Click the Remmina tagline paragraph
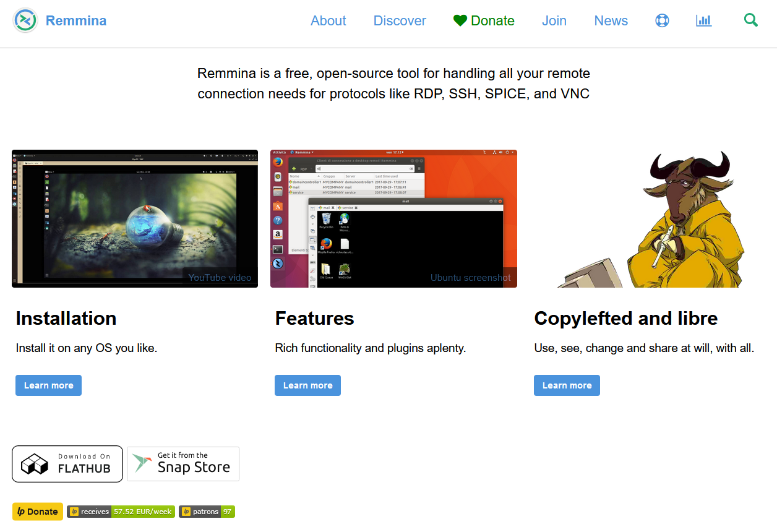This screenshot has height=532, width=777. coord(393,84)
